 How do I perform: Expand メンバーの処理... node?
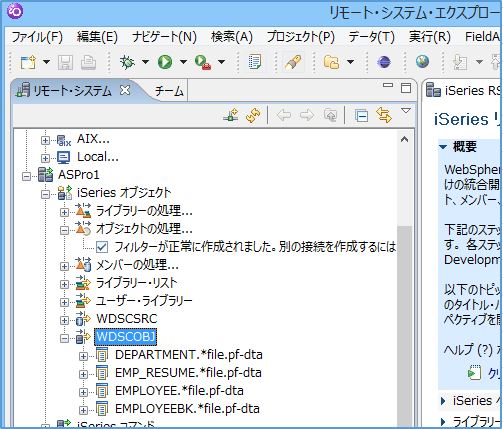64,266
